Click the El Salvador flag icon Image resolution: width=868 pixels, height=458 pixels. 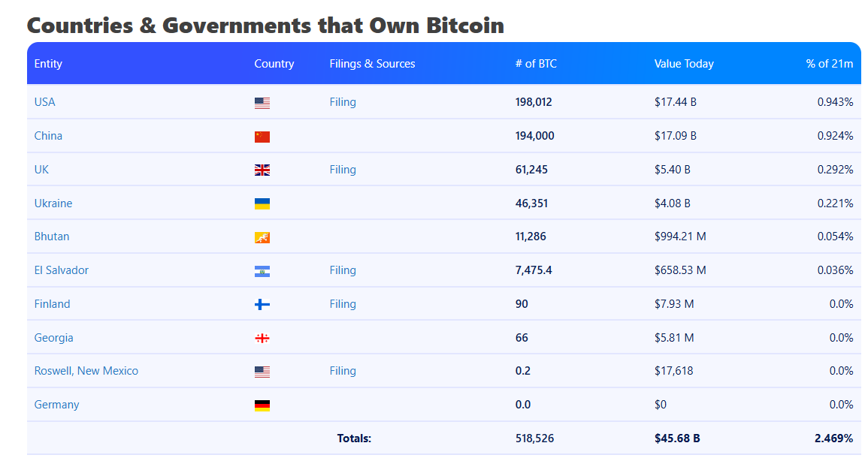pyautogui.click(x=262, y=271)
